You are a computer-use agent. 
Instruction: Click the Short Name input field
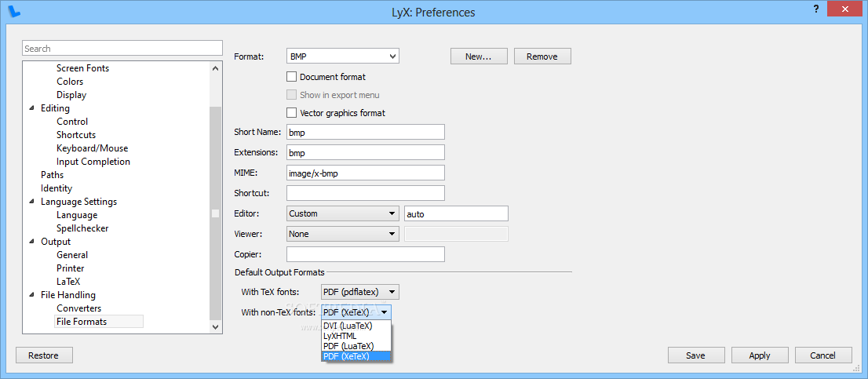366,133
